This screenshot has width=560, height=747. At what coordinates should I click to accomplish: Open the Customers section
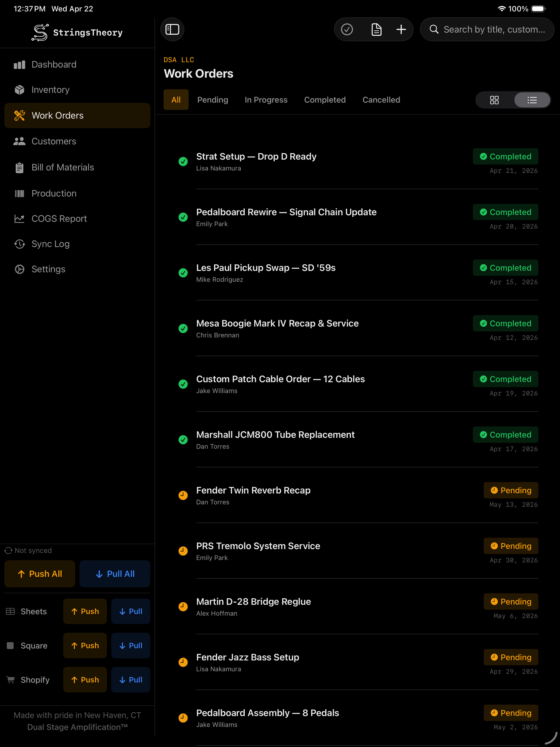coord(54,141)
